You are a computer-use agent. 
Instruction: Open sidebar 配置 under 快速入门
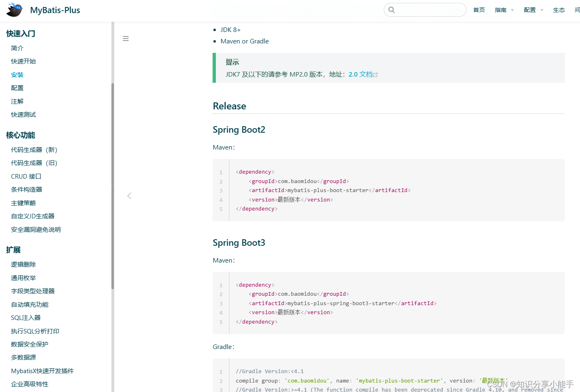[x=17, y=88]
